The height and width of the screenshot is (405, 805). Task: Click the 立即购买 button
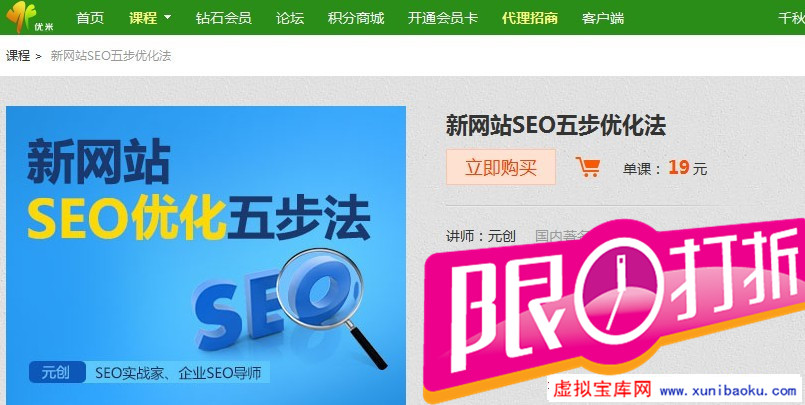pyautogui.click(x=501, y=167)
